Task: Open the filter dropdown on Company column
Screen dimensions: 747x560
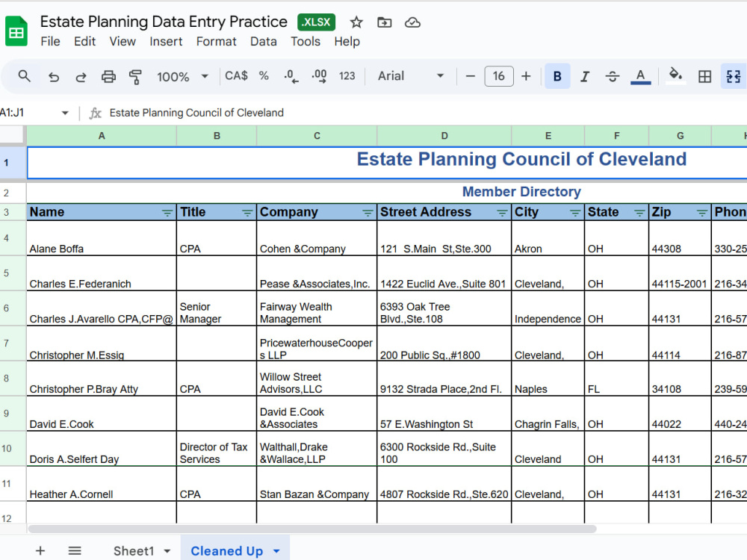Action: pyautogui.click(x=368, y=212)
